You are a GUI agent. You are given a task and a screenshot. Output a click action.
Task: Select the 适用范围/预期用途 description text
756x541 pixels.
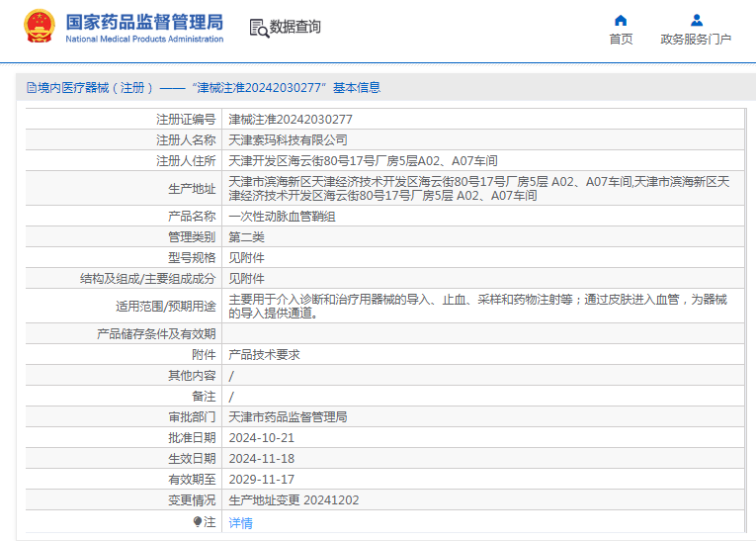[x=477, y=306]
